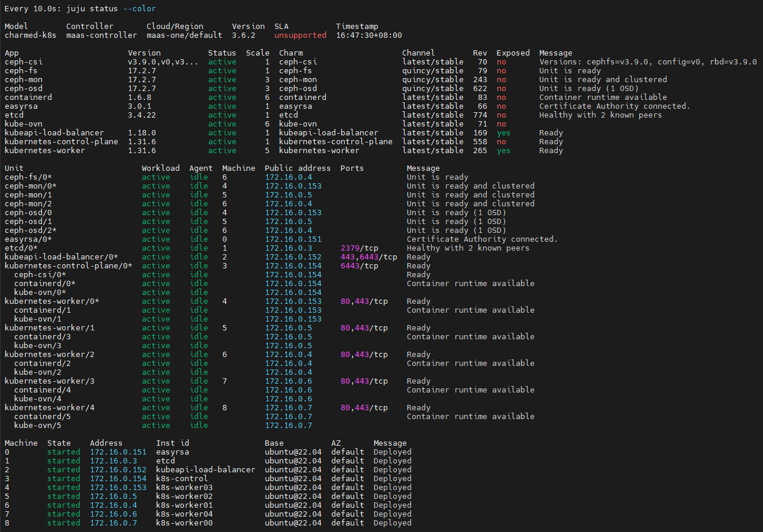The width and height of the screenshot is (763, 532).
Task: Click the app message 'Healthy with 2 known peers'
Action: tap(601, 115)
